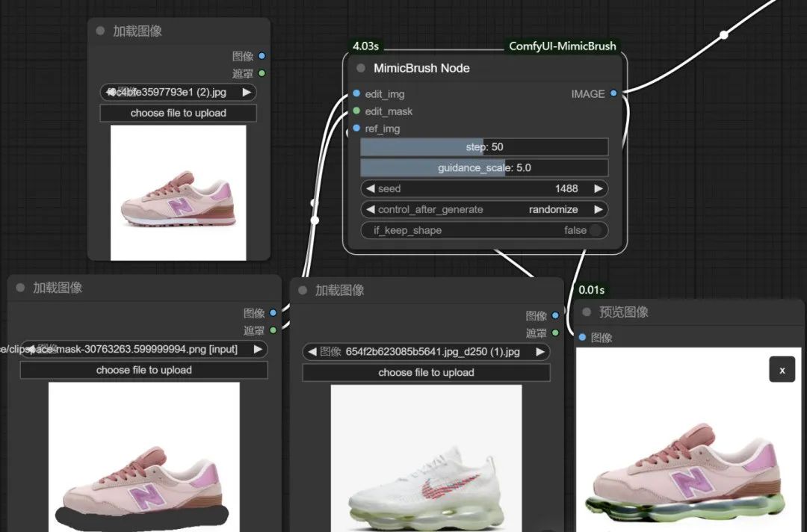
Task: Click choose file to upload under clipspace-mask file
Action: (144, 370)
